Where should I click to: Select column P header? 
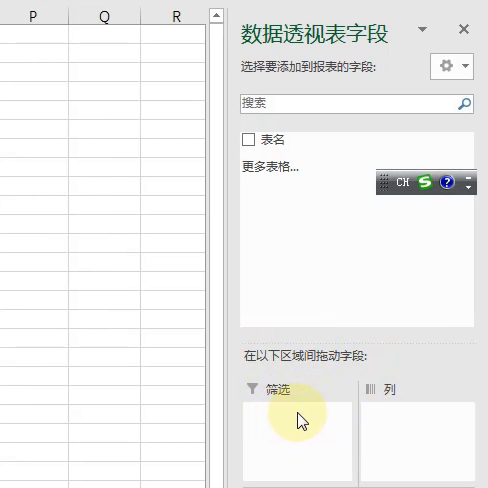(33, 16)
